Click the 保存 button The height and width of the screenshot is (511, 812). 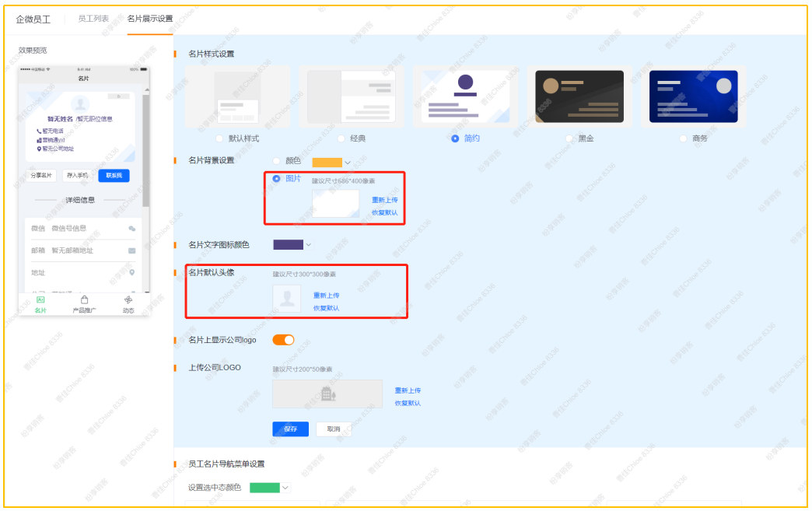291,429
